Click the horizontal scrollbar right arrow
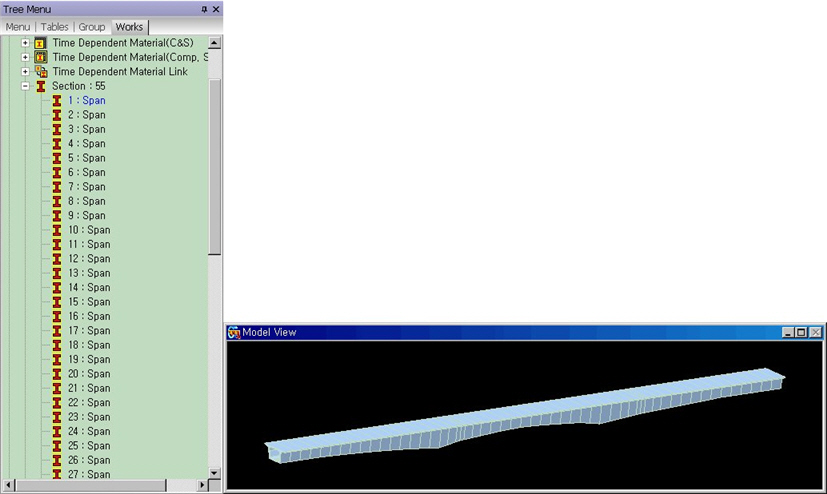The width and height of the screenshot is (827, 494). (202, 486)
